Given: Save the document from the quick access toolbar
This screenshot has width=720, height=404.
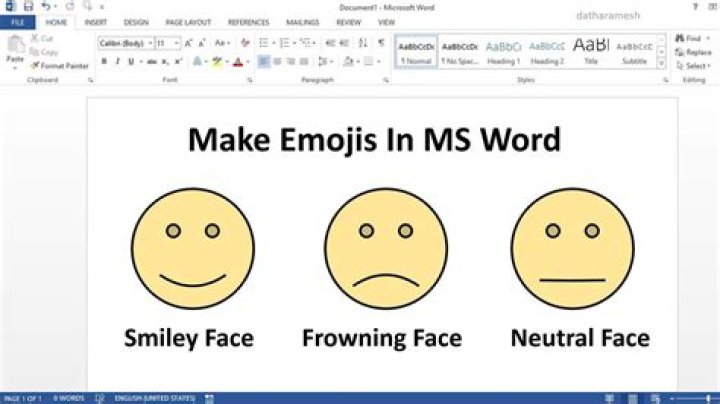Looking at the screenshot, I should click(28, 6).
